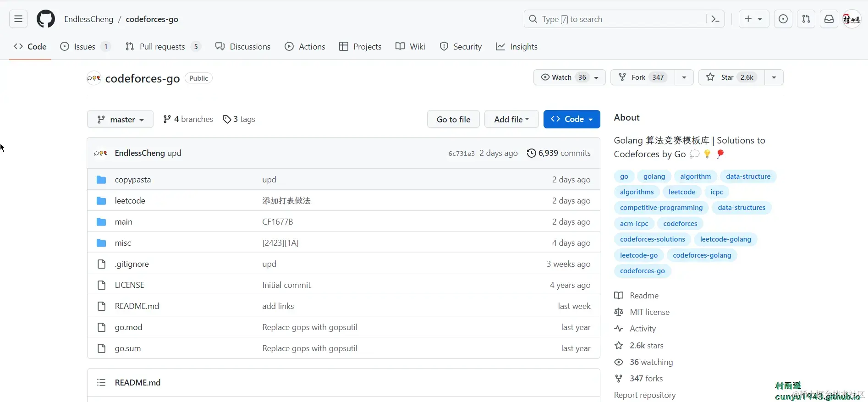The height and width of the screenshot is (402, 868).
Task: Click the misc folder icon
Action: tap(101, 243)
